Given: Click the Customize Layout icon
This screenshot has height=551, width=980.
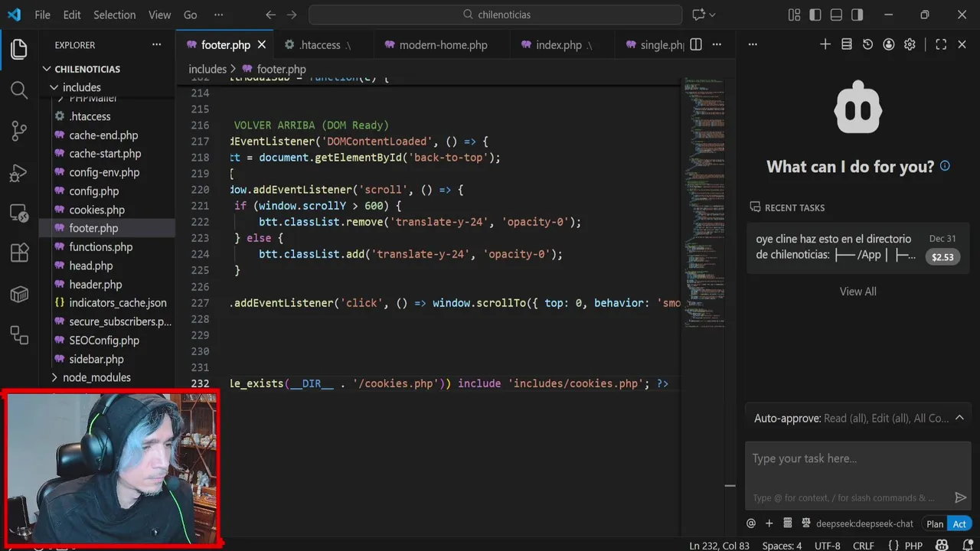Looking at the screenshot, I should click(794, 15).
